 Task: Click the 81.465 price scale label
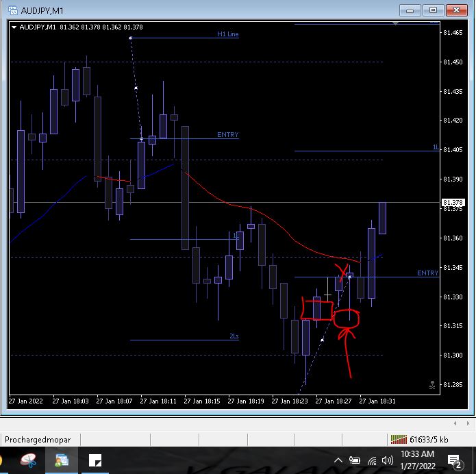pos(453,32)
